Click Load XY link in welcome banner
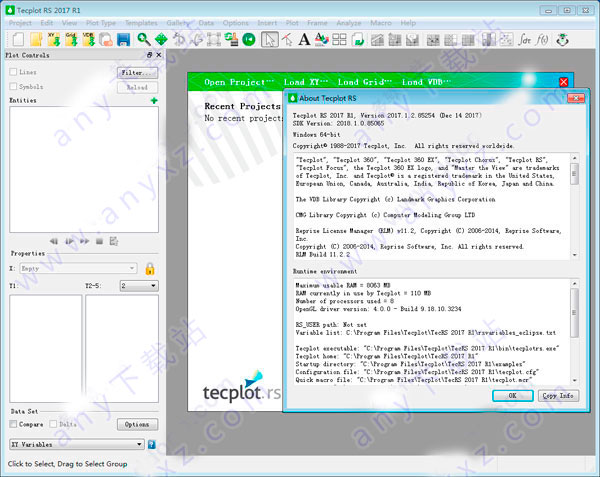Image resolution: width=600 pixels, height=477 pixels. click(306, 82)
